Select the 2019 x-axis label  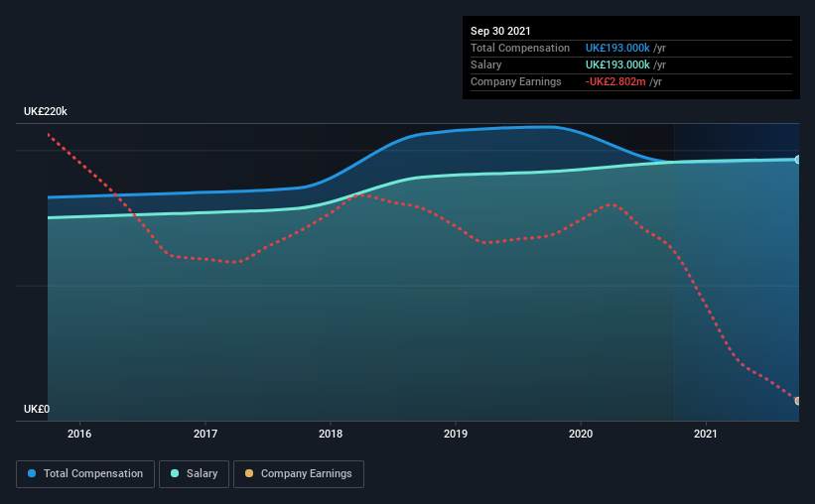click(x=456, y=434)
